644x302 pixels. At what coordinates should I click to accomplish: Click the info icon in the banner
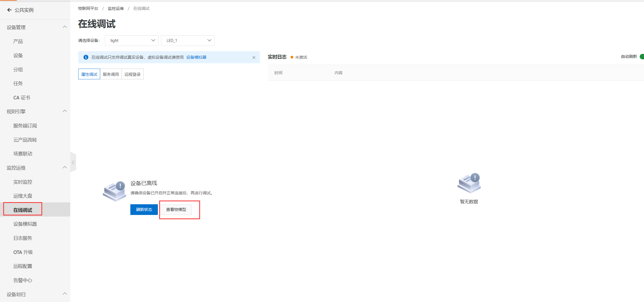click(x=86, y=57)
